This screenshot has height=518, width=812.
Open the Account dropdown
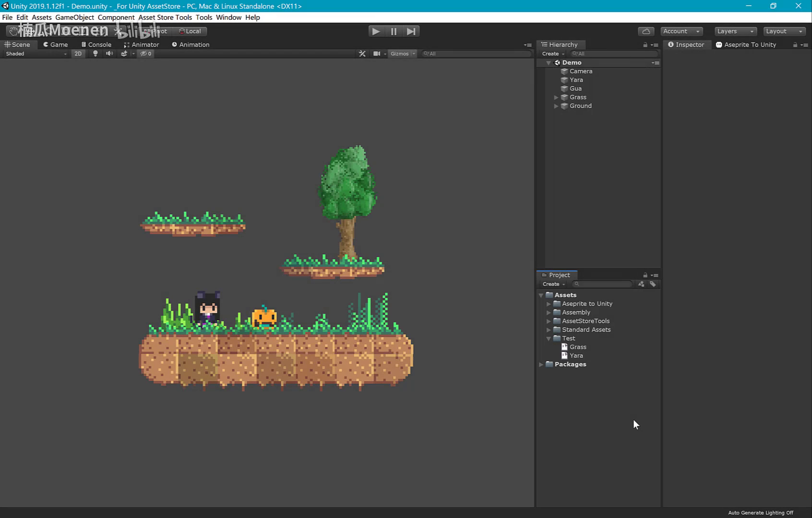click(x=681, y=31)
